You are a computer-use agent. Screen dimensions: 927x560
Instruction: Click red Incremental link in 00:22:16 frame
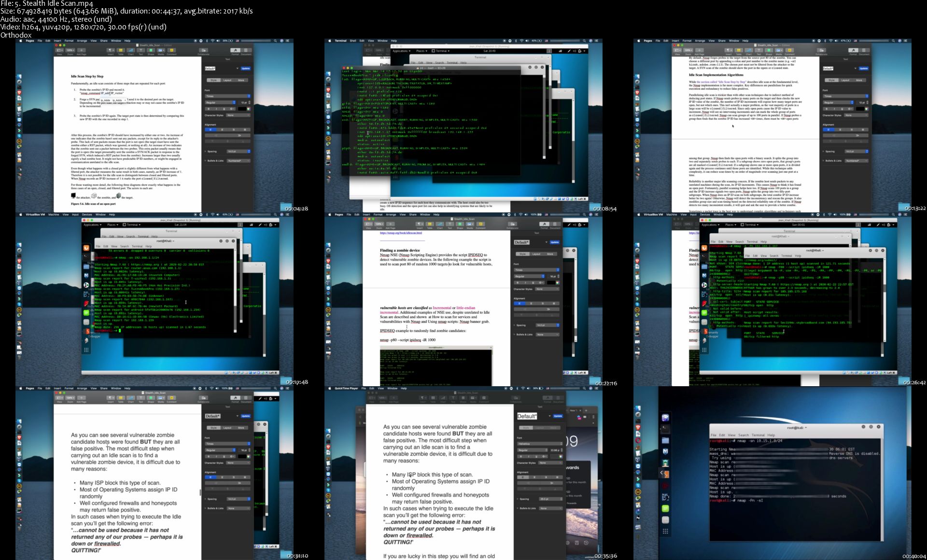[x=442, y=308]
